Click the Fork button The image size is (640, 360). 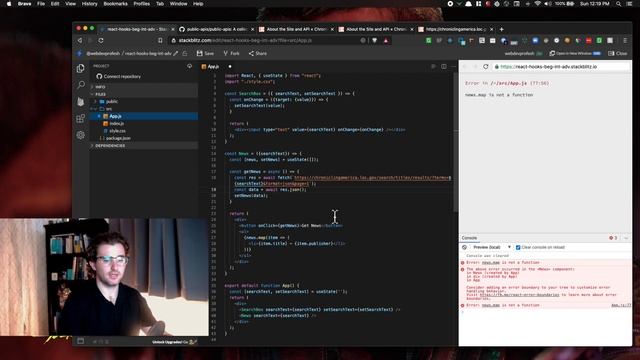pyautogui.click(x=231, y=53)
